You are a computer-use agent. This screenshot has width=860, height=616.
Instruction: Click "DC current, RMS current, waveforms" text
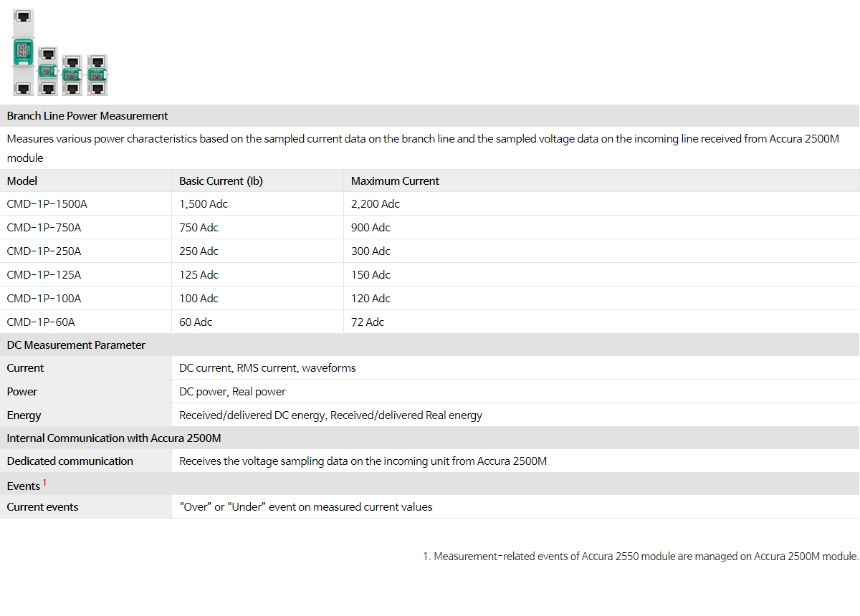click(267, 368)
